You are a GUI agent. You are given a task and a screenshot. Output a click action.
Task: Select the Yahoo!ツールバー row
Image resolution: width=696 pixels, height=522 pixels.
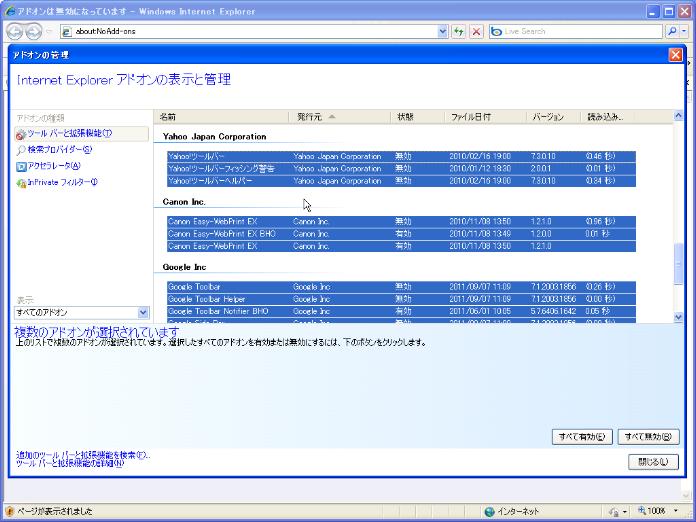click(401, 156)
